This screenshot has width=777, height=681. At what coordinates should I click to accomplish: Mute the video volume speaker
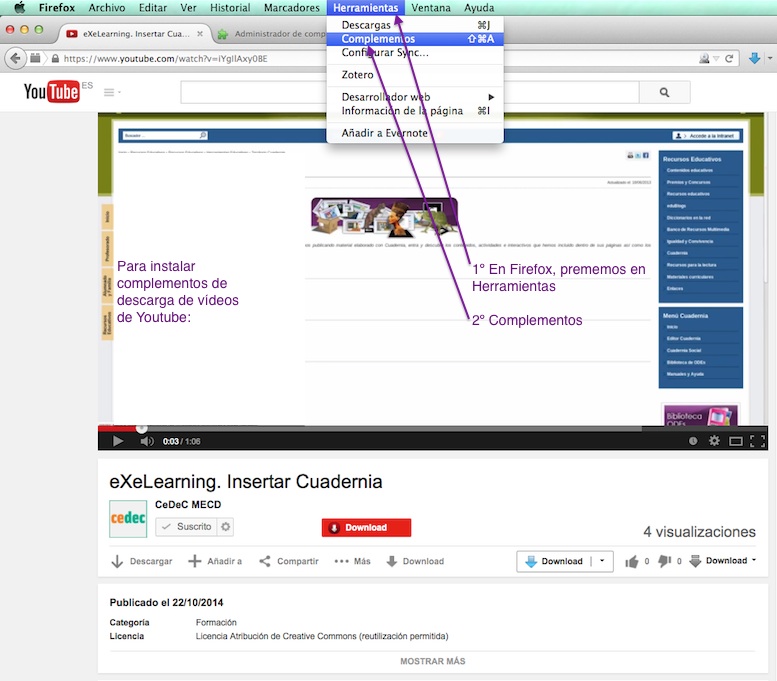pos(147,441)
